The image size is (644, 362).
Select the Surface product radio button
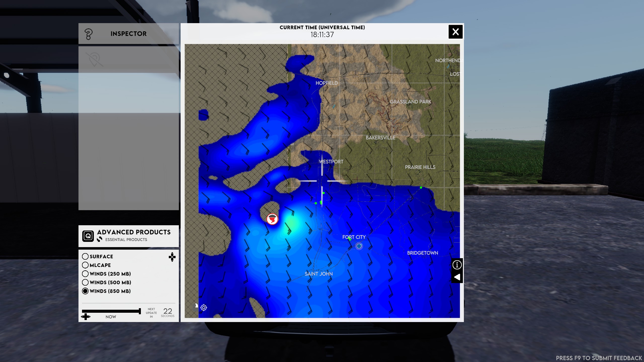coord(85,256)
